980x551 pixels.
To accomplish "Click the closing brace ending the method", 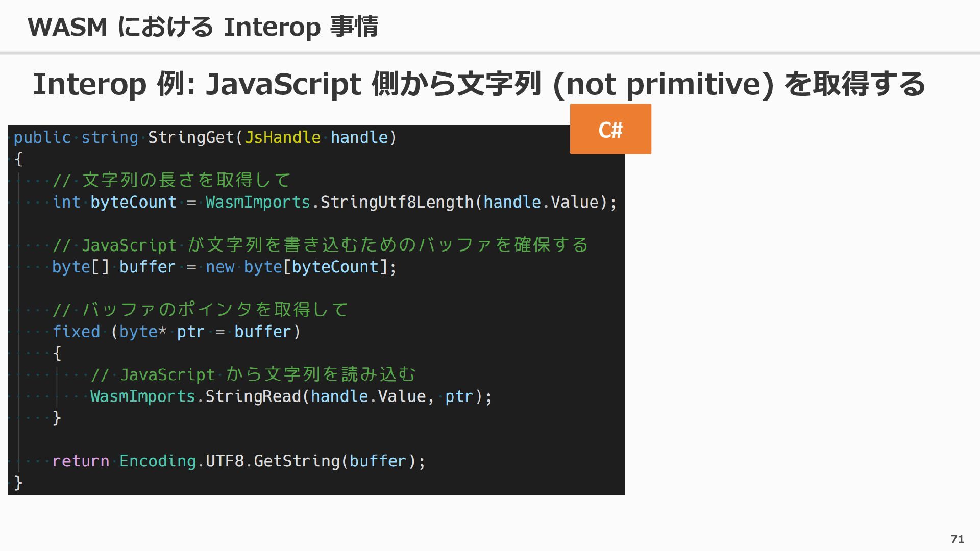I will pyautogui.click(x=18, y=483).
